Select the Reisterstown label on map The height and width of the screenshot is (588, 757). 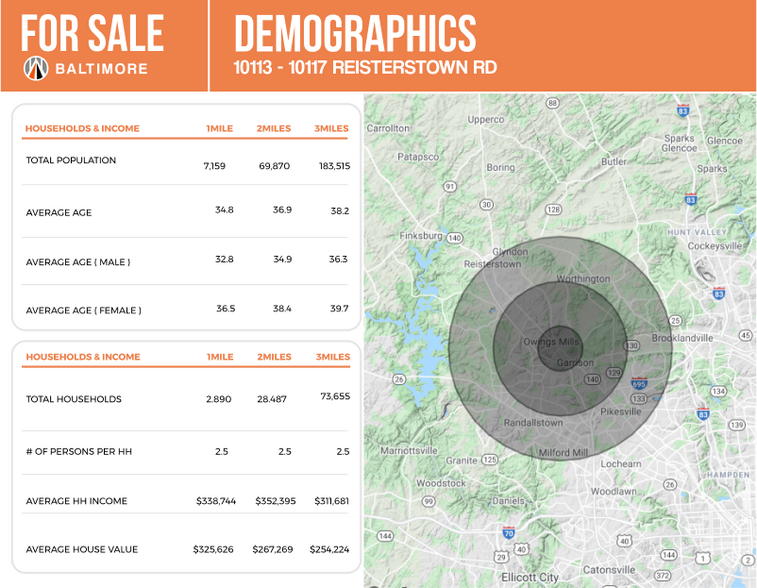pos(492,264)
